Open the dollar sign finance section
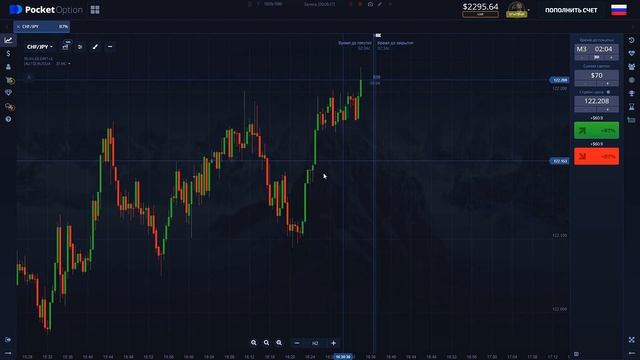This screenshot has width=640, height=360. point(8,53)
